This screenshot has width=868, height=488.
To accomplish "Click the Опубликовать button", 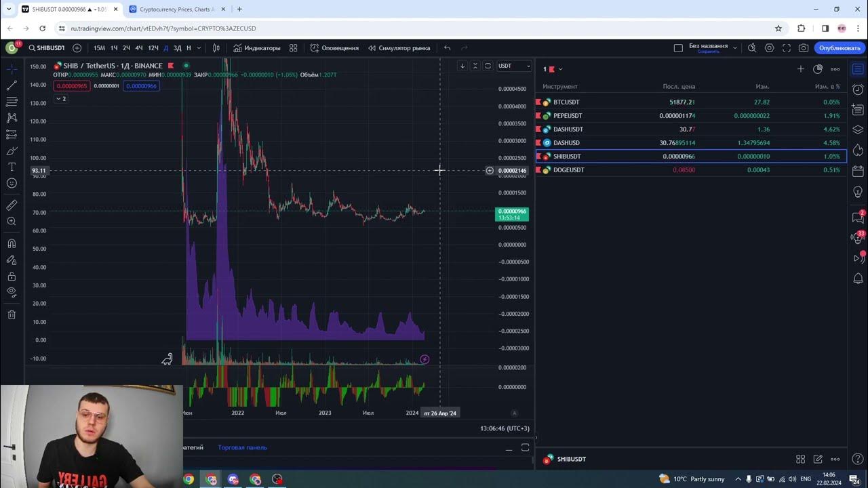I will click(x=840, y=48).
